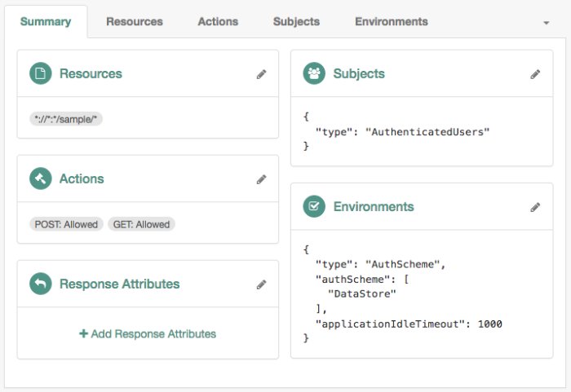Select the *://*:*/sample/* resource tag
Image resolution: width=571 pixels, height=392 pixels.
(x=66, y=119)
